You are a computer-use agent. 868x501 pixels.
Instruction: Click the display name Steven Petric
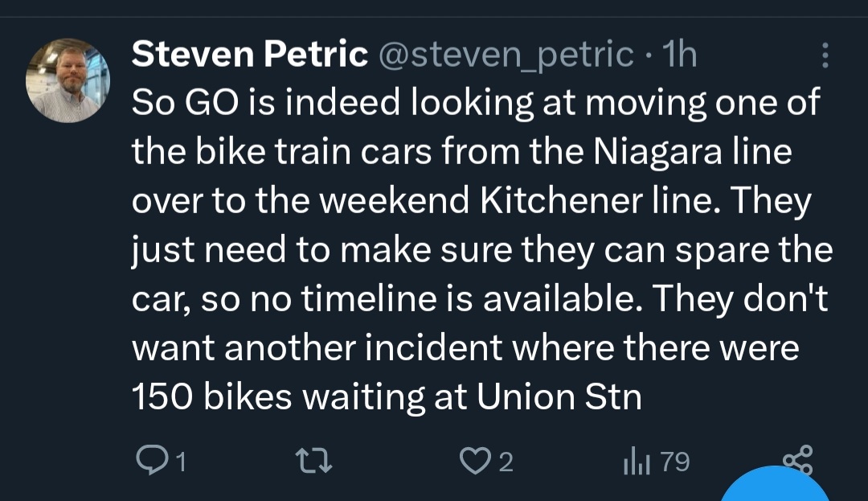pos(249,55)
